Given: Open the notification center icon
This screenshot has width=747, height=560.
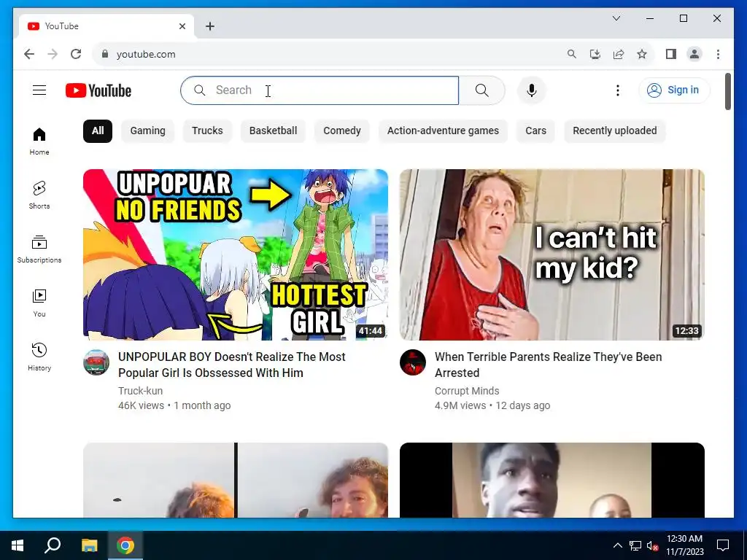Looking at the screenshot, I should tap(723, 545).
